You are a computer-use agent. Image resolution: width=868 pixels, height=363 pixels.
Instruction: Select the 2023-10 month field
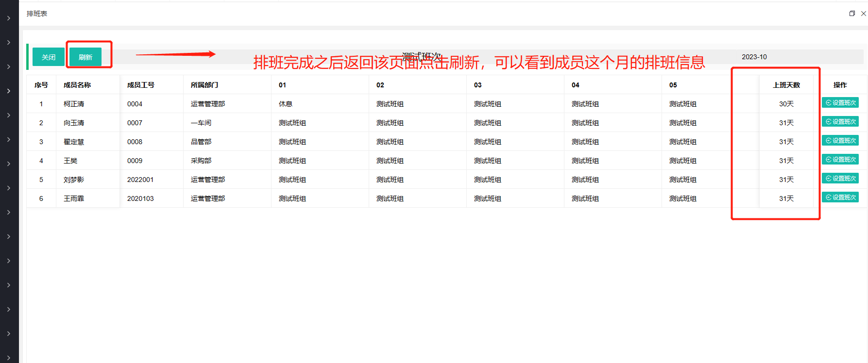tap(754, 57)
